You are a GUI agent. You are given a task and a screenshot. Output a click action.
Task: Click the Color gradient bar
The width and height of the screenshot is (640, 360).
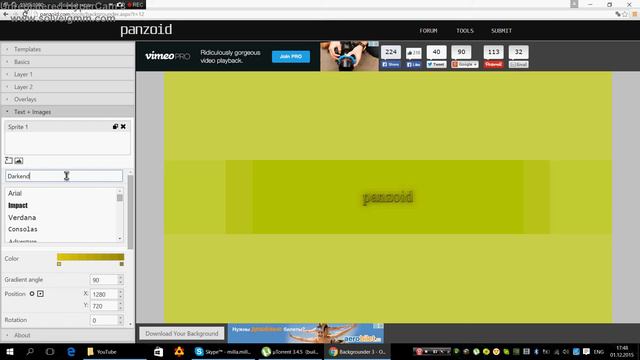point(91,257)
